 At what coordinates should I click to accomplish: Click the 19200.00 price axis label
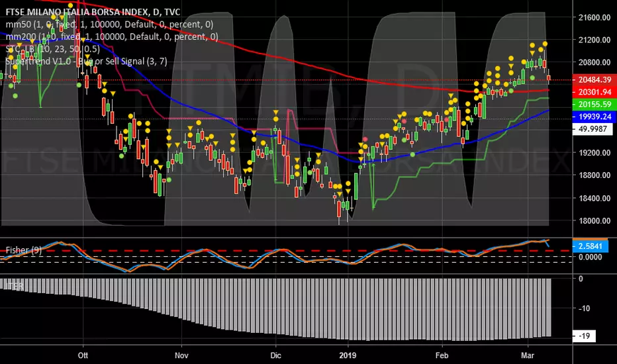[x=594, y=153]
